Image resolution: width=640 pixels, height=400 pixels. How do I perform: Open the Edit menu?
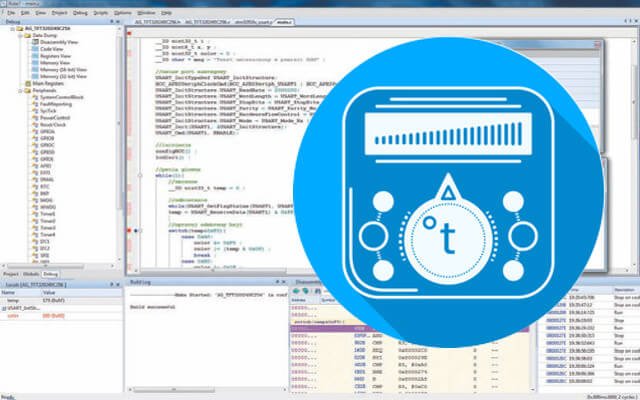click(x=25, y=13)
